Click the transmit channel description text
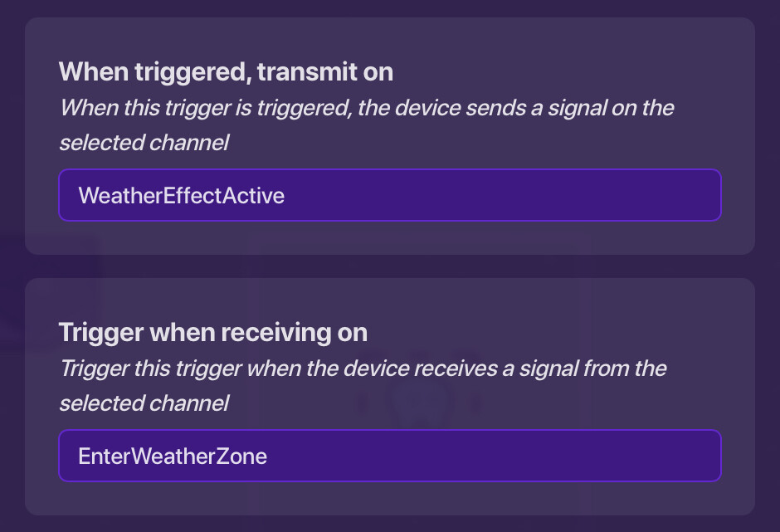 (x=365, y=124)
